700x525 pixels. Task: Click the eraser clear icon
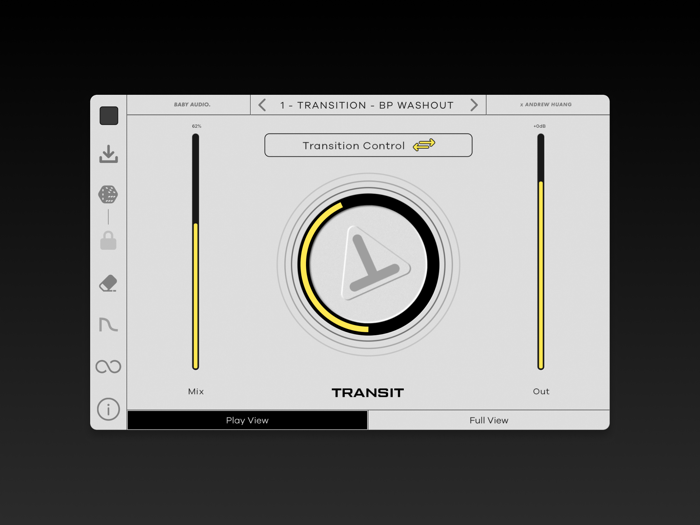click(x=108, y=283)
